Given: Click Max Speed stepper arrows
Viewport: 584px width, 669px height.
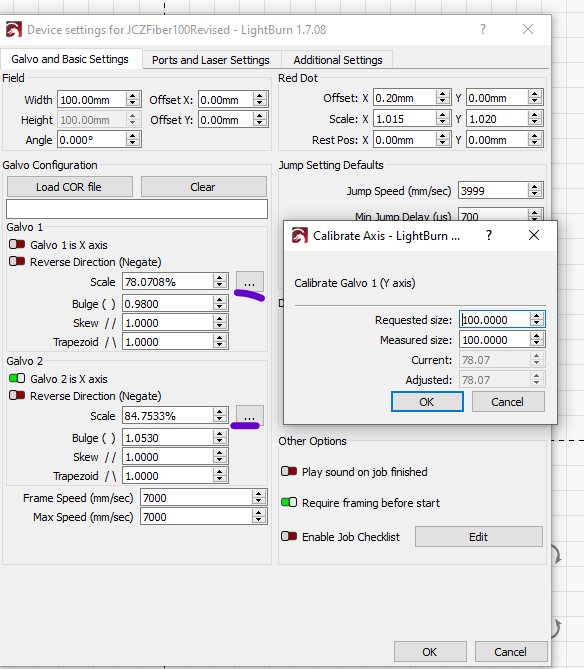Looking at the screenshot, I should point(259,517).
